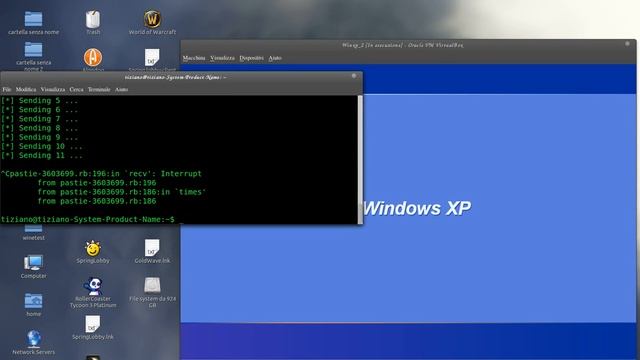640x360 pixels.
Task: Click the terminal prompt line 'tiziano@tiziano-System-Product-Name'
Action: pos(87,219)
